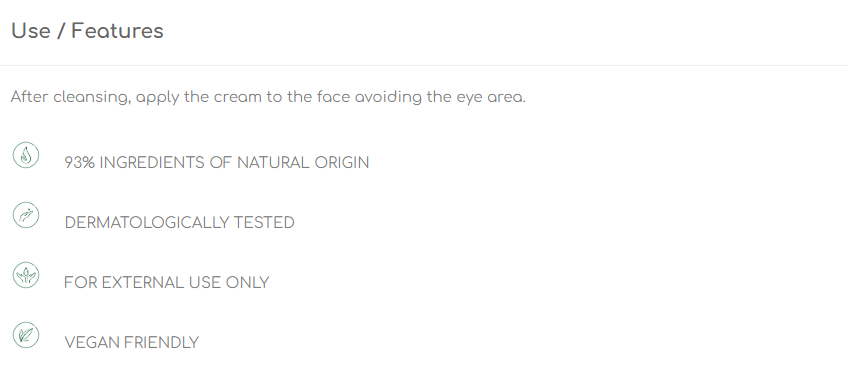Click the word 'Features' in the section heading
This screenshot has height=391, width=848.
tap(117, 31)
